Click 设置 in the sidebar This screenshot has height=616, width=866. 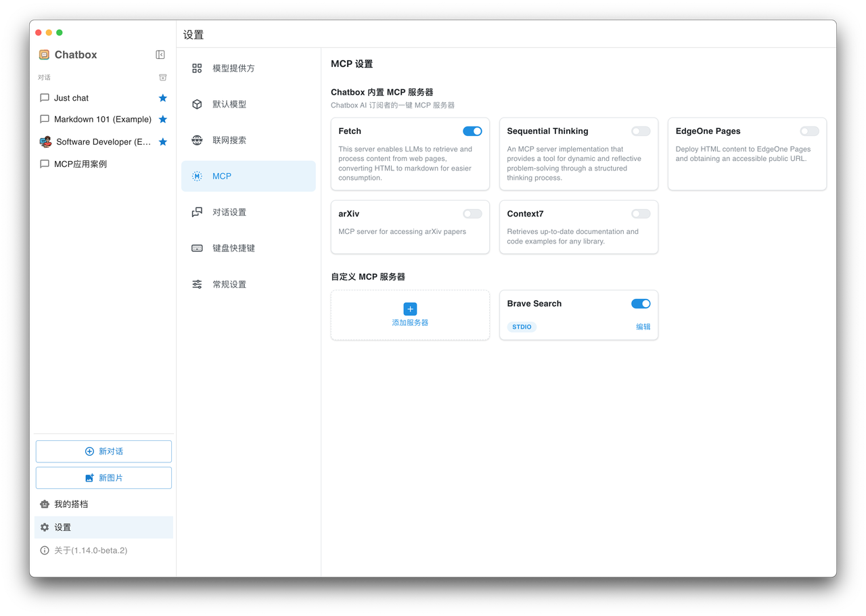coord(104,527)
